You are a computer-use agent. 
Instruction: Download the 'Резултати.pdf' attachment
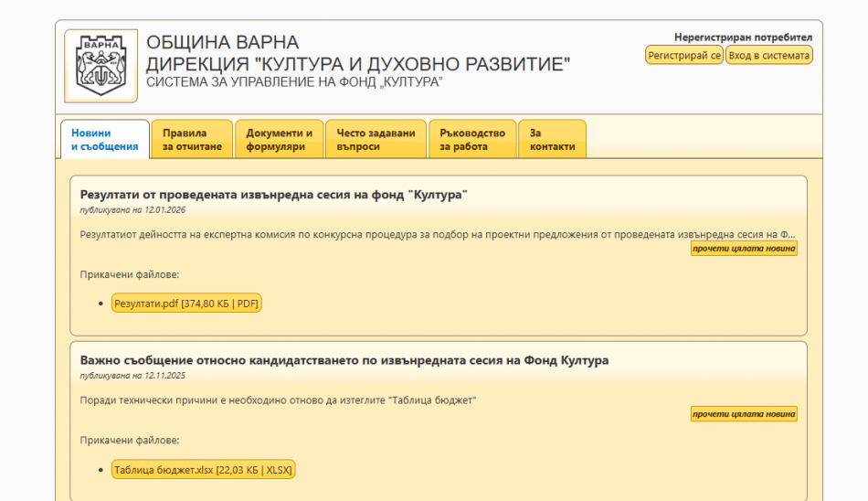pos(186,304)
